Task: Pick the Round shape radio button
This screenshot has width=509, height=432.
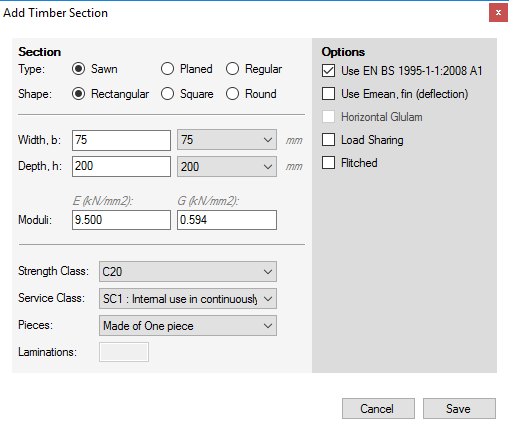Action: pyautogui.click(x=232, y=94)
